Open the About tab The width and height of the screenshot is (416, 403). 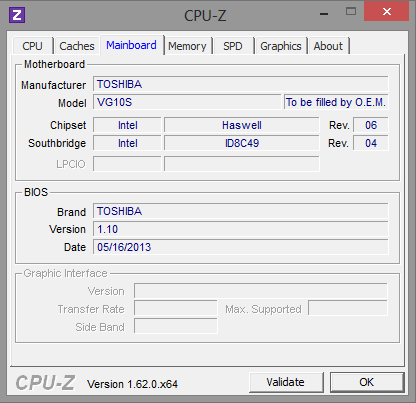coord(328,46)
